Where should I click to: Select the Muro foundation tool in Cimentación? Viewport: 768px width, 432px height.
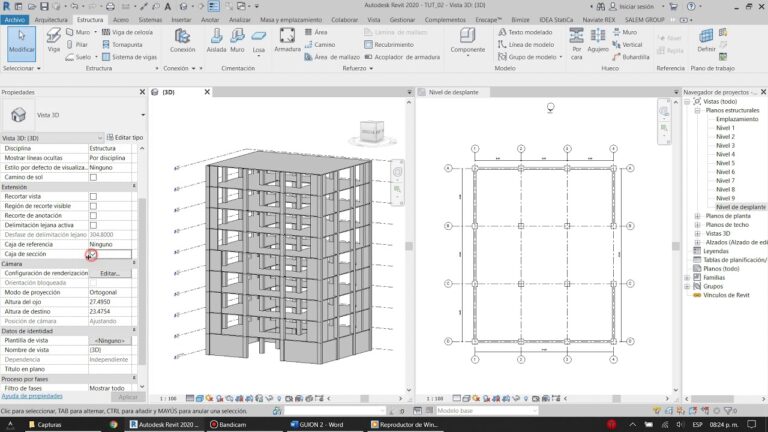click(x=237, y=40)
